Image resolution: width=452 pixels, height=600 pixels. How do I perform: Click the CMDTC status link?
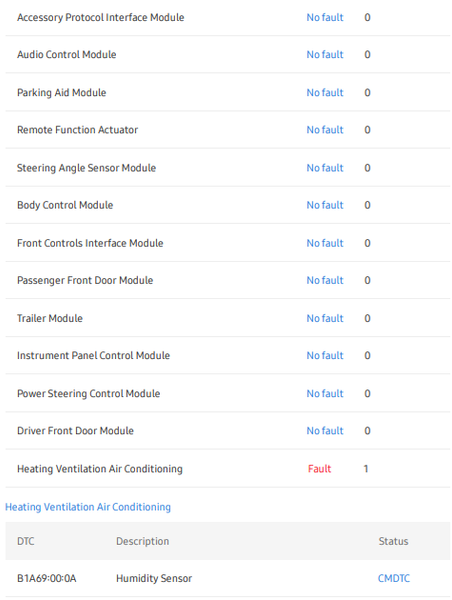[393, 578]
